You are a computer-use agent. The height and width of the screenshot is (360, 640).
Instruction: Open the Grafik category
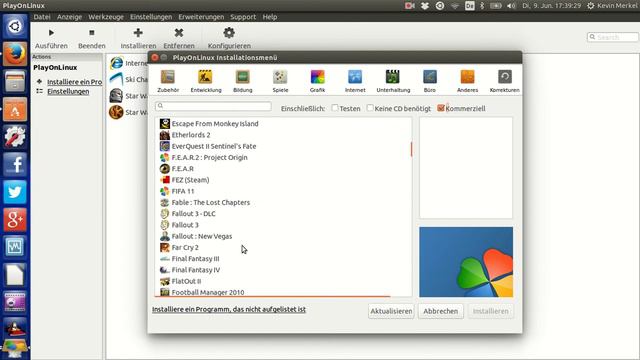click(x=317, y=81)
